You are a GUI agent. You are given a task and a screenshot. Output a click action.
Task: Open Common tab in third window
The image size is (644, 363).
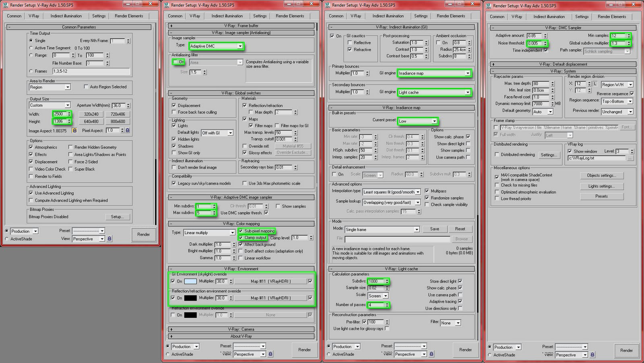pos(336,16)
